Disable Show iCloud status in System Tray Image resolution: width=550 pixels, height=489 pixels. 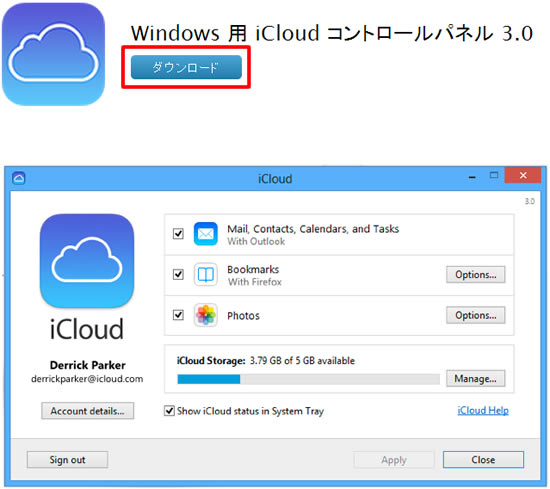click(x=169, y=411)
